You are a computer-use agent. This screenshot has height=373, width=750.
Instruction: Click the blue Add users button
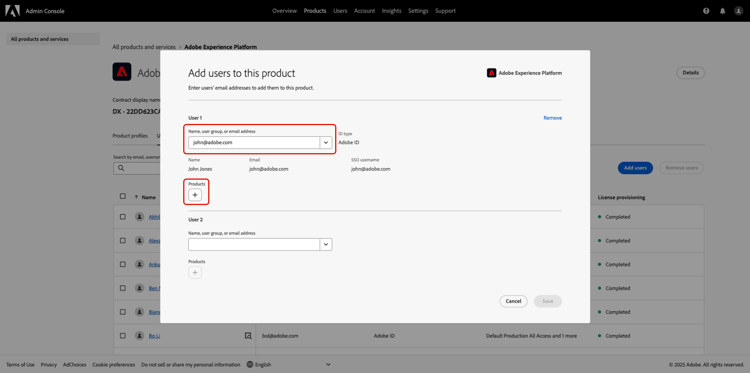tap(635, 168)
